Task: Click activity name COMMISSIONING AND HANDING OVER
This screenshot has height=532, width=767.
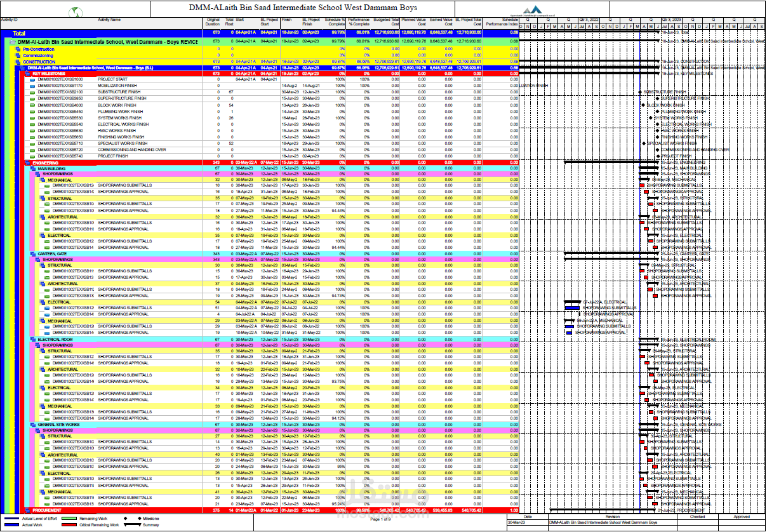Action: (132, 150)
